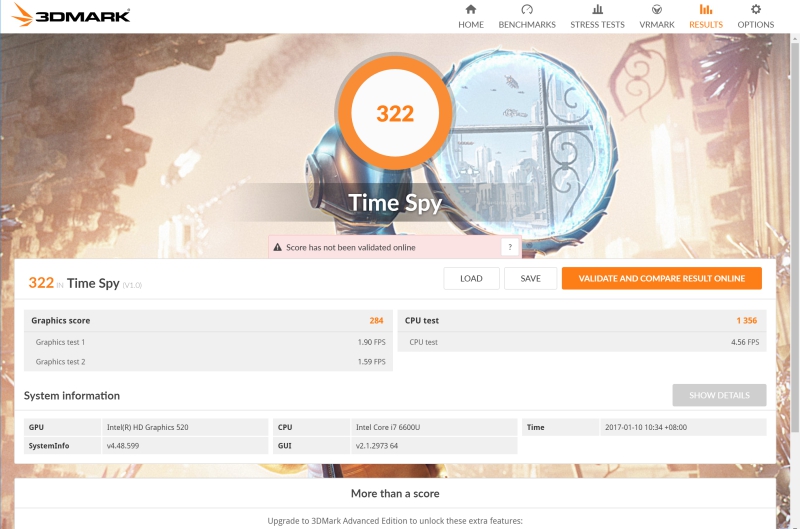Click the 4.56 FPS value
The height and width of the screenshot is (529, 800).
pos(745,342)
